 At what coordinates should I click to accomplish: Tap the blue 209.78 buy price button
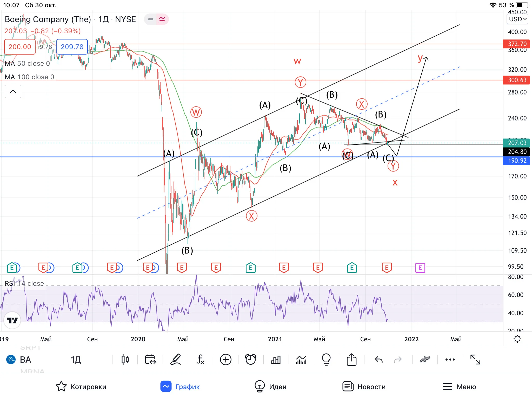tap(72, 47)
